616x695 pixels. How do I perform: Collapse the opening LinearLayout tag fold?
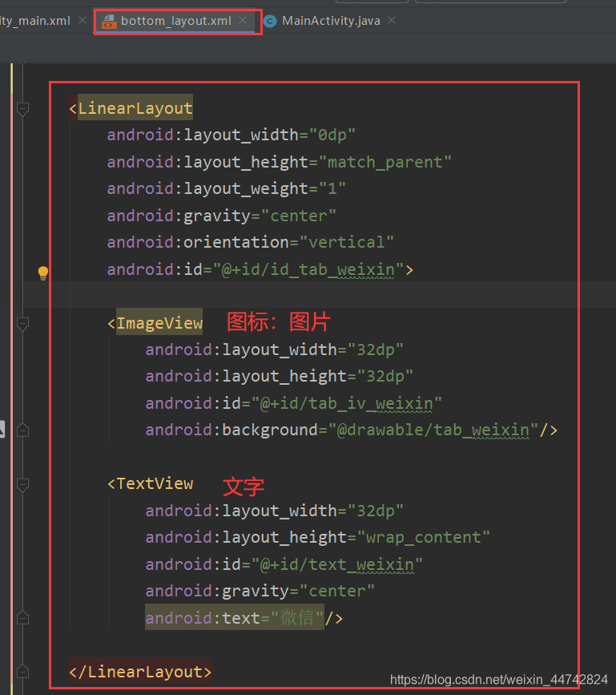22,108
